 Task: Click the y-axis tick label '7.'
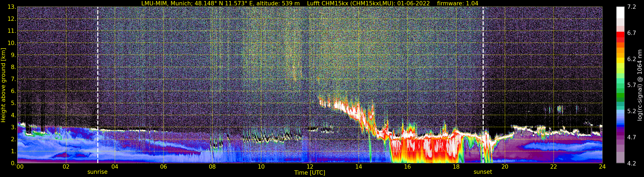[13, 79]
